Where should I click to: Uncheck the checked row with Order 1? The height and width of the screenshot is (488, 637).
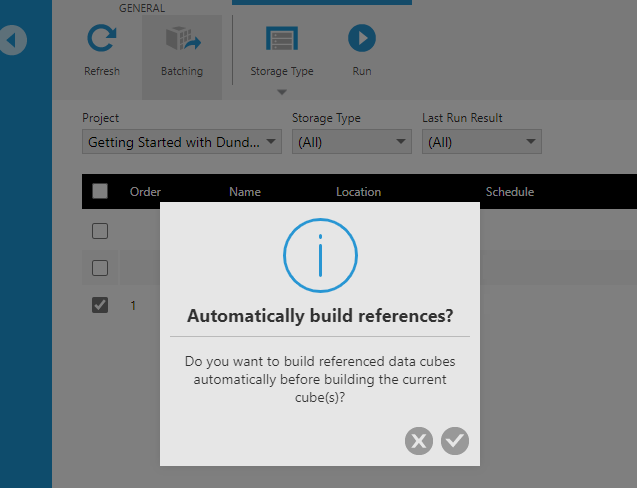100,305
